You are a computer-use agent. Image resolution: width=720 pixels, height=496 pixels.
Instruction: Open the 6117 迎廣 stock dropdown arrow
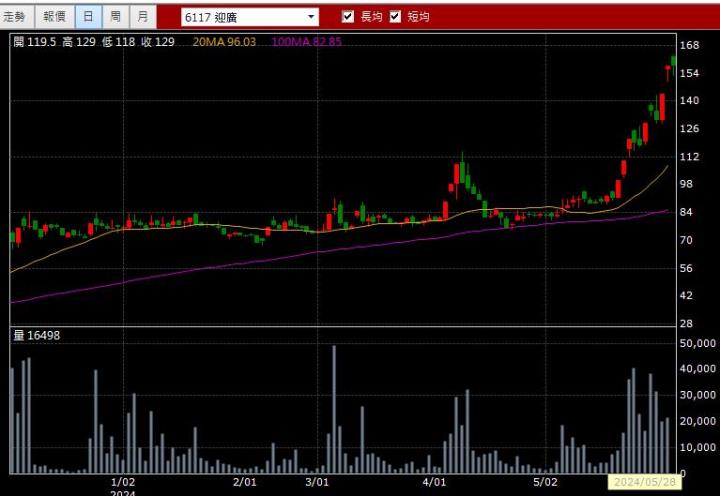point(311,17)
